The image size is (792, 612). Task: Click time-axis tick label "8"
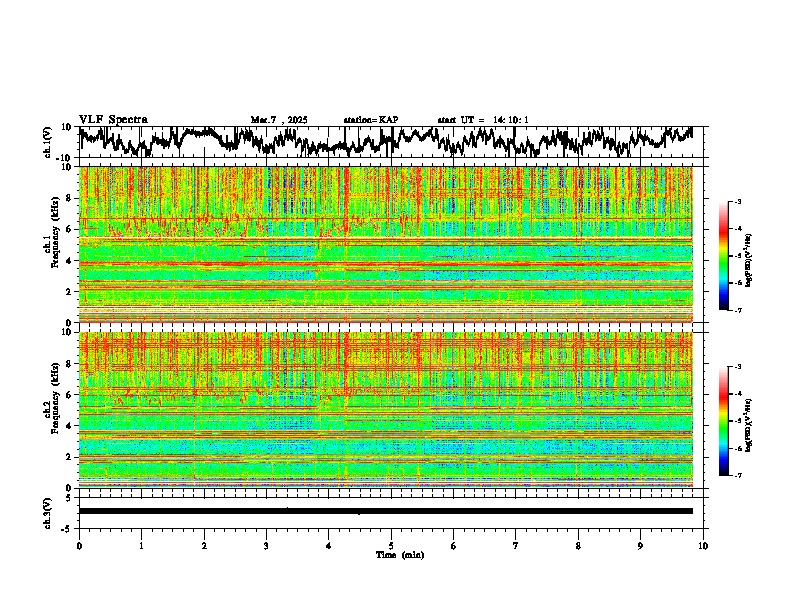pos(578,546)
